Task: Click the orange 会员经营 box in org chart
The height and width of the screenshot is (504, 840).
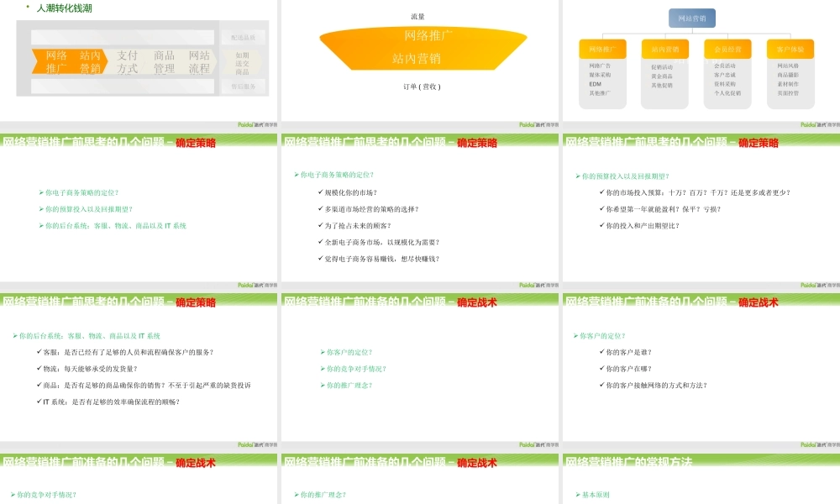Action: 727,50
